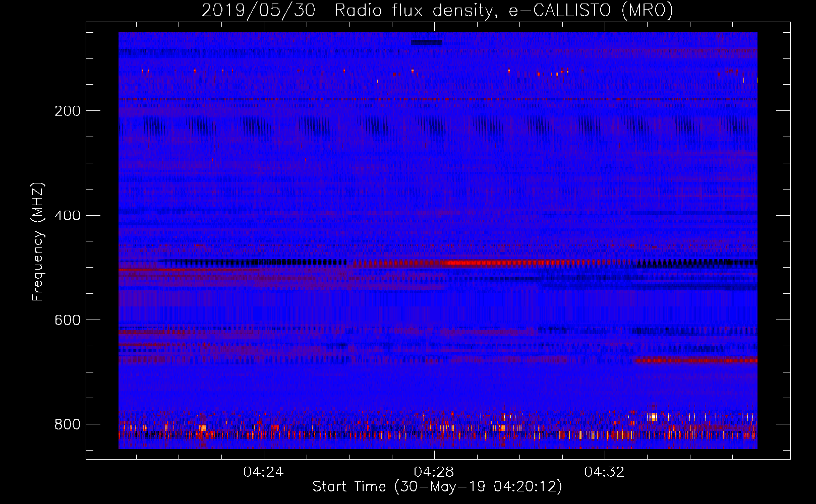Screen dimensions: 816x504
Task: Select the "Start Time (30-May-19 04:20:12)" axis label
Action: [437, 487]
